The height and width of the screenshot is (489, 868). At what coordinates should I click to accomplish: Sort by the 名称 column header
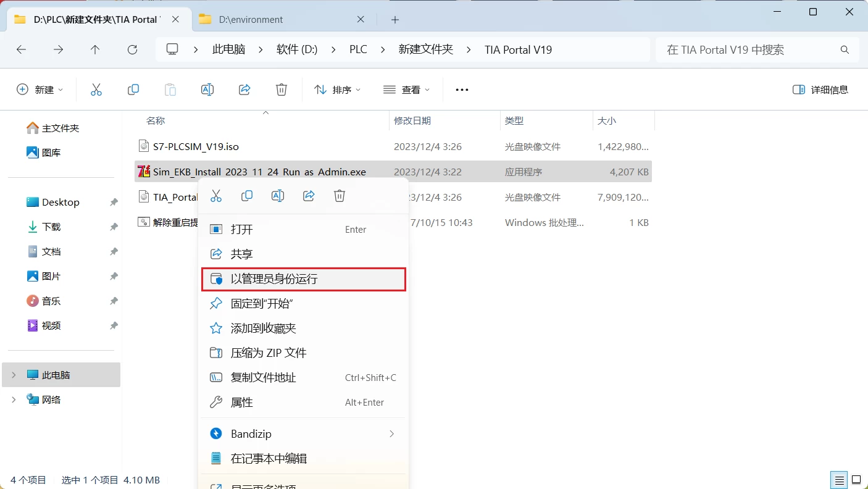coord(156,121)
